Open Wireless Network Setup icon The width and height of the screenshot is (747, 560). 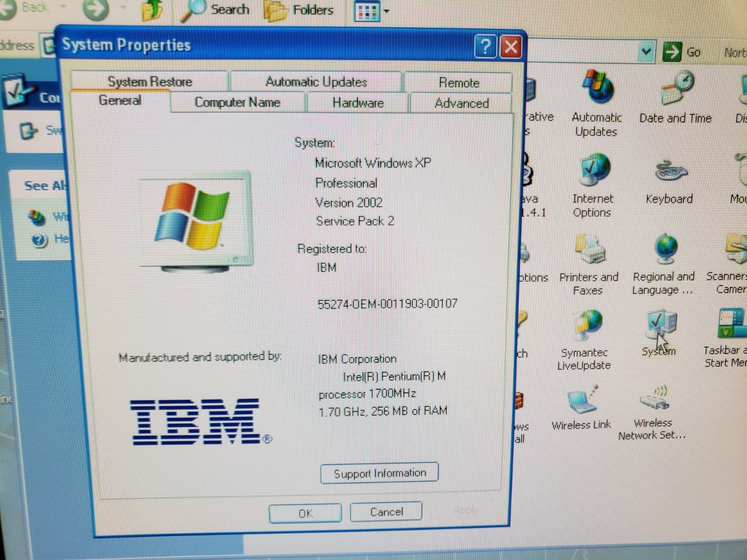652,413
